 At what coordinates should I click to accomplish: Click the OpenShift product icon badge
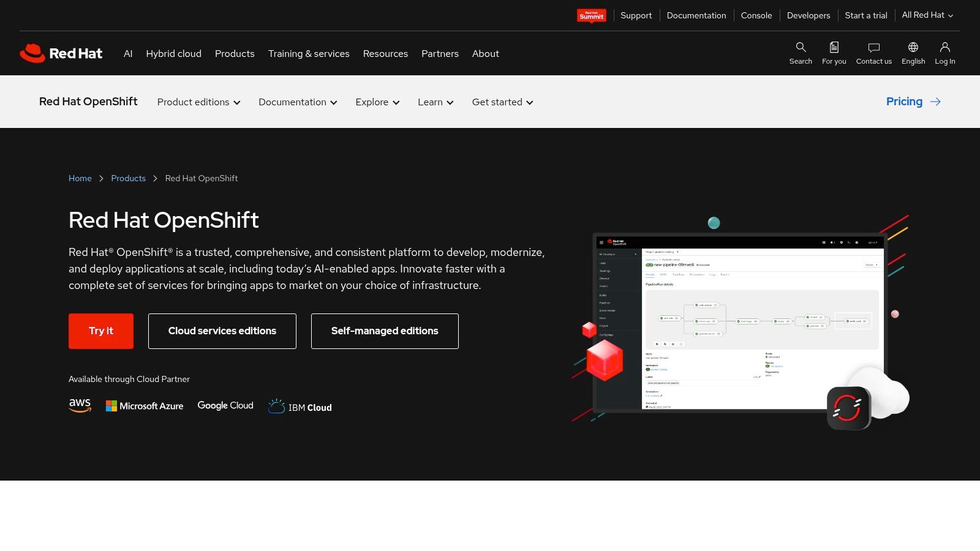point(848,408)
